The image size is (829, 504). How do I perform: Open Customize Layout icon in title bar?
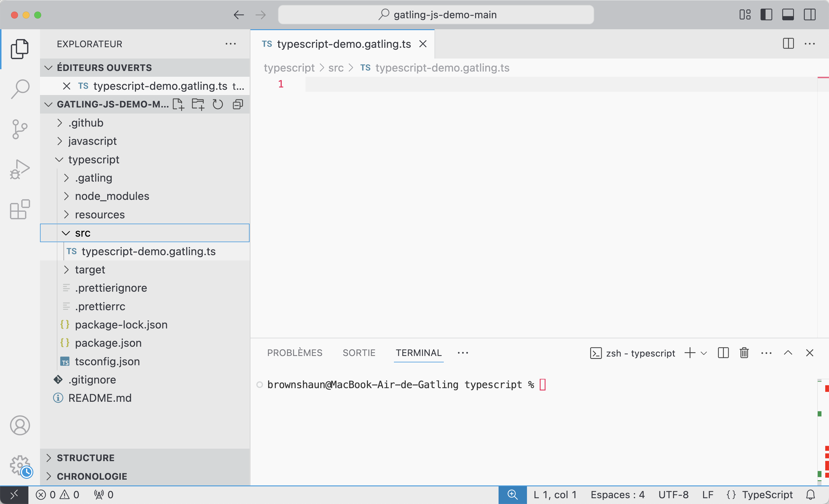tap(745, 15)
